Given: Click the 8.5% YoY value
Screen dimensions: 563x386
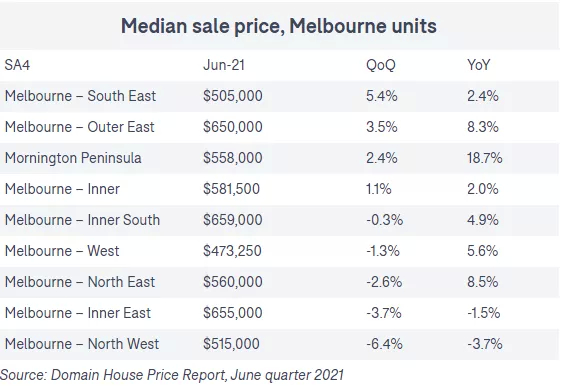Looking at the screenshot, I should (x=483, y=282).
